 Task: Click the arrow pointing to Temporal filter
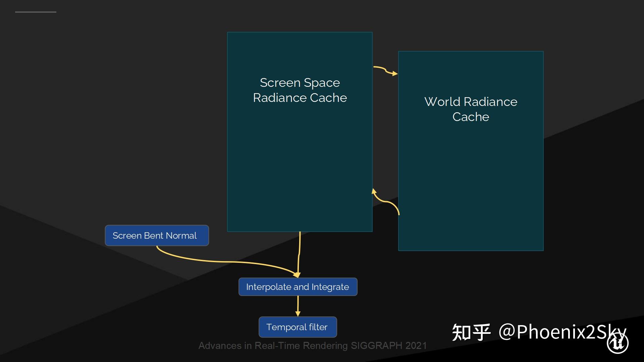pos(298,307)
